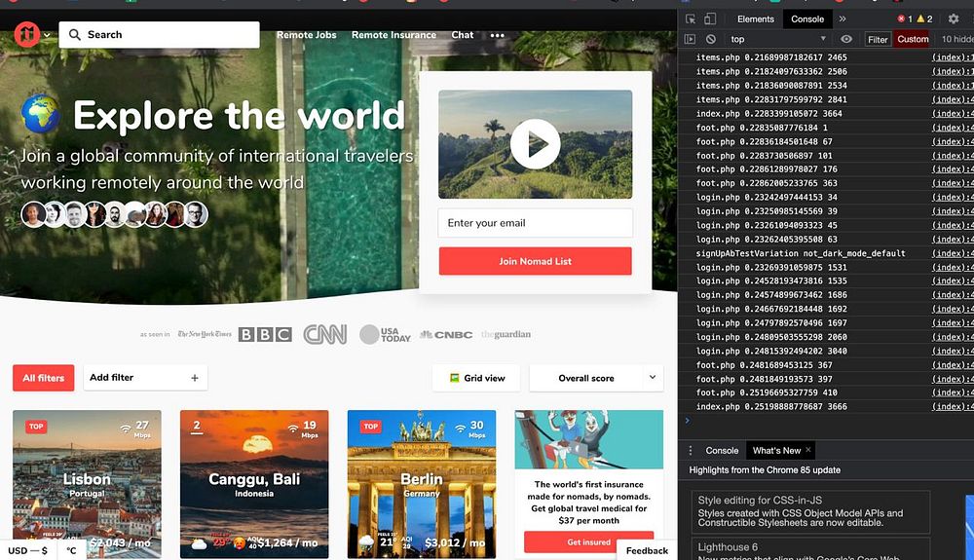The image size is (974, 560).
Task: Click the USA Today logo
Action: point(385,335)
